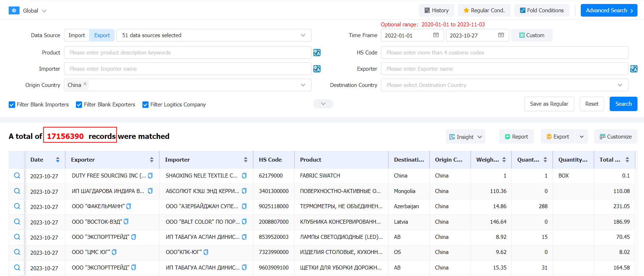The image size is (644, 276).
Task: View details of ИП ШАГДАРОВА ИНДИРА row
Action: [17, 191]
